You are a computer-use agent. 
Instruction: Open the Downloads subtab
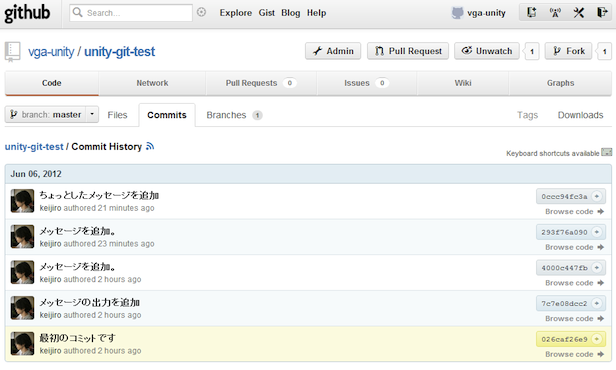click(x=580, y=115)
